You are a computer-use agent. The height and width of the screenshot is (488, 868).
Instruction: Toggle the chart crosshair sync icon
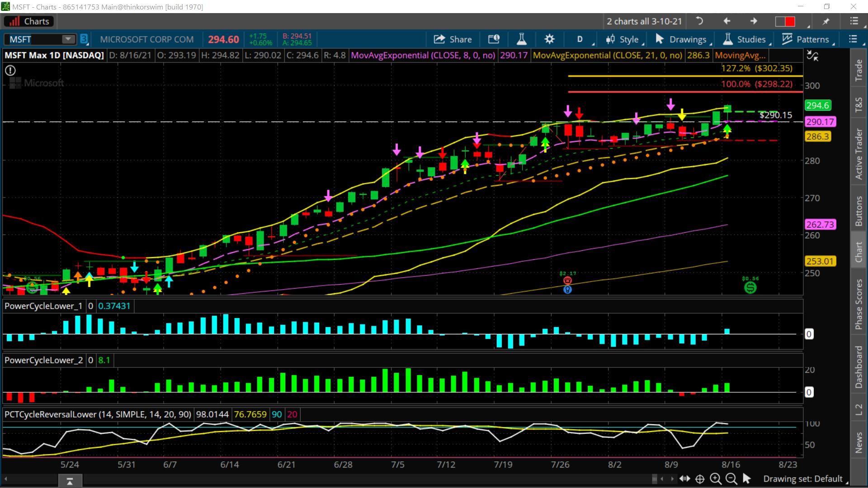[812, 56]
